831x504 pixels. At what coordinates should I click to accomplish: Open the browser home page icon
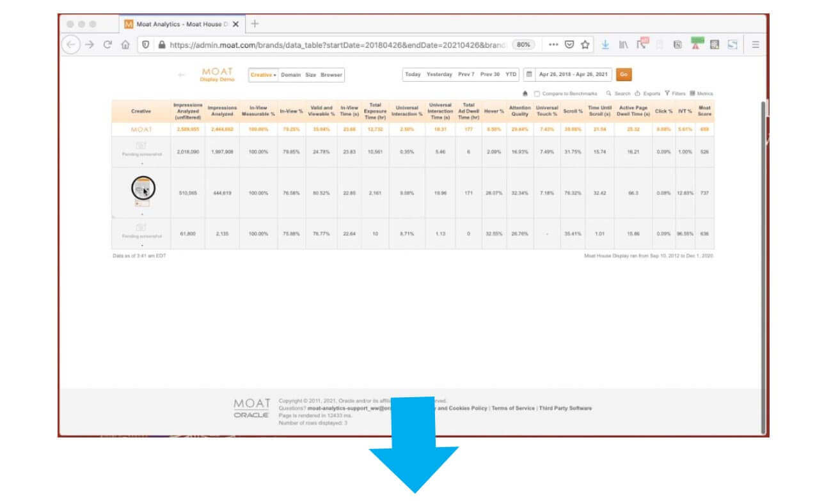point(125,45)
